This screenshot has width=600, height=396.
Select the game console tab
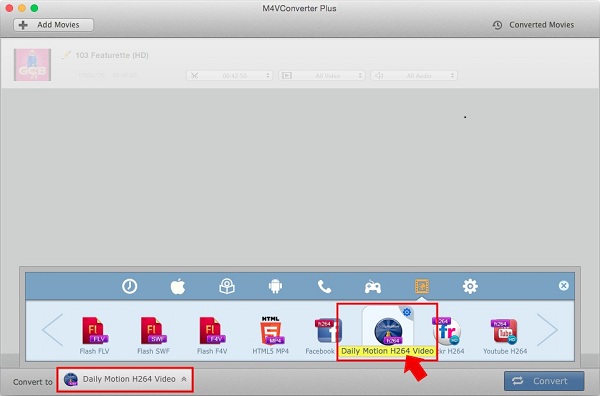point(373,287)
